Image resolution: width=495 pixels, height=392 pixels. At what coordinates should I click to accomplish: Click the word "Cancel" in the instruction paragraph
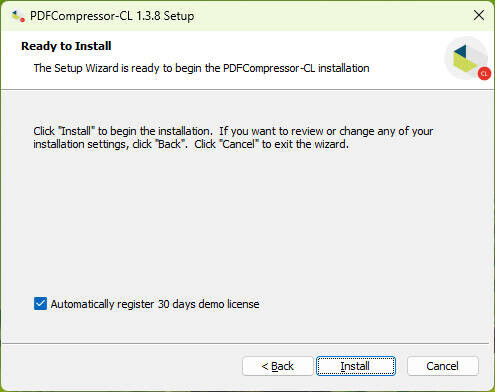[238, 144]
